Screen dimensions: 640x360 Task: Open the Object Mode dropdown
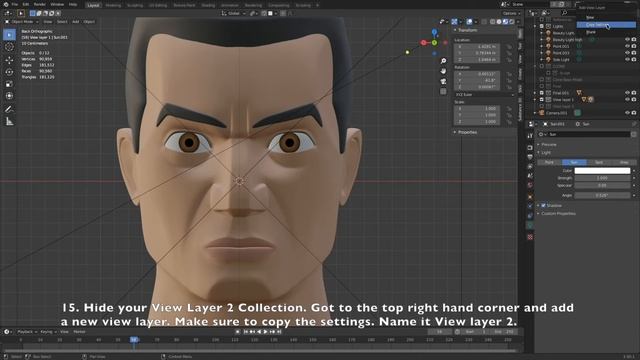click(22, 22)
